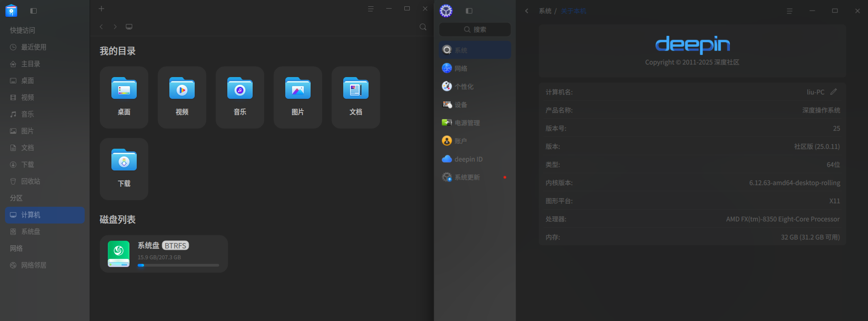Click the pencil icon to edit computer name

(x=834, y=92)
